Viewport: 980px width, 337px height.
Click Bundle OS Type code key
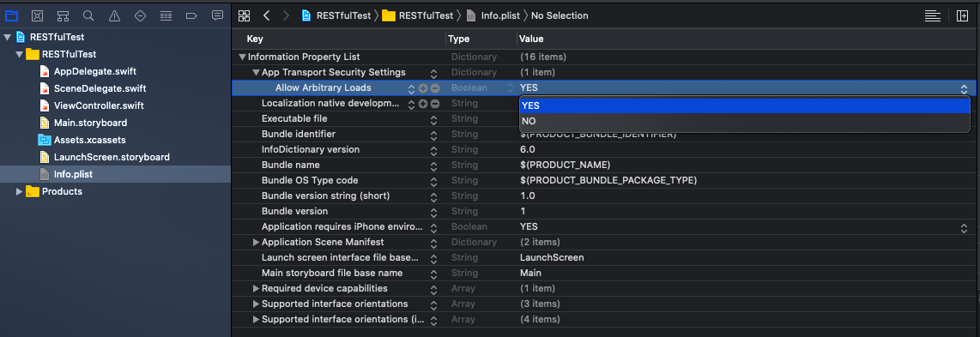[310, 180]
